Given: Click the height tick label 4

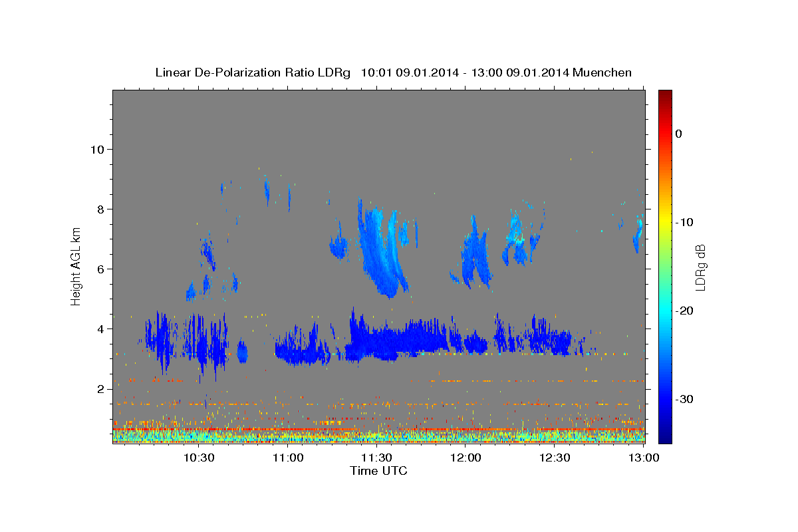Looking at the screenshot, I should 102,329.
